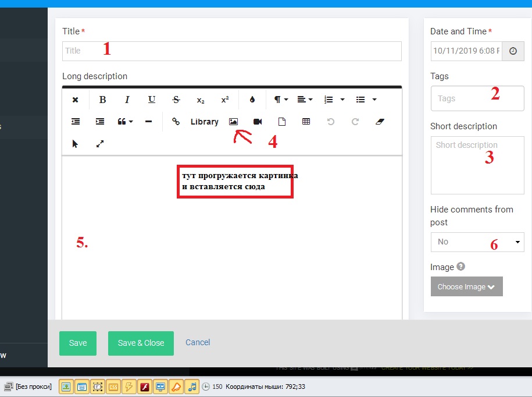This screenshot has height=397, width=532.
Task: Open the clock date picker button
Action: click(x=513, y=51)
